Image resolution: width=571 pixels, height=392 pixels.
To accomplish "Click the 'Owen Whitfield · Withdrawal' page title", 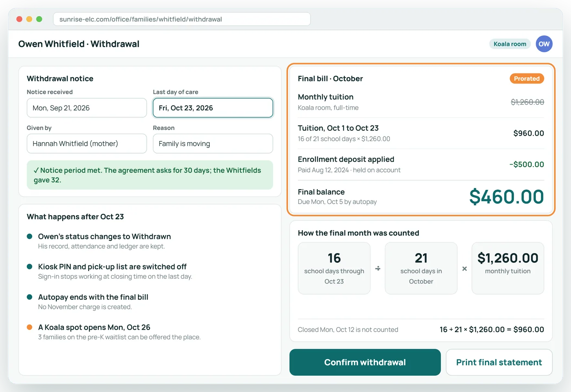I will pyautogui.click(x=79, y=44).
